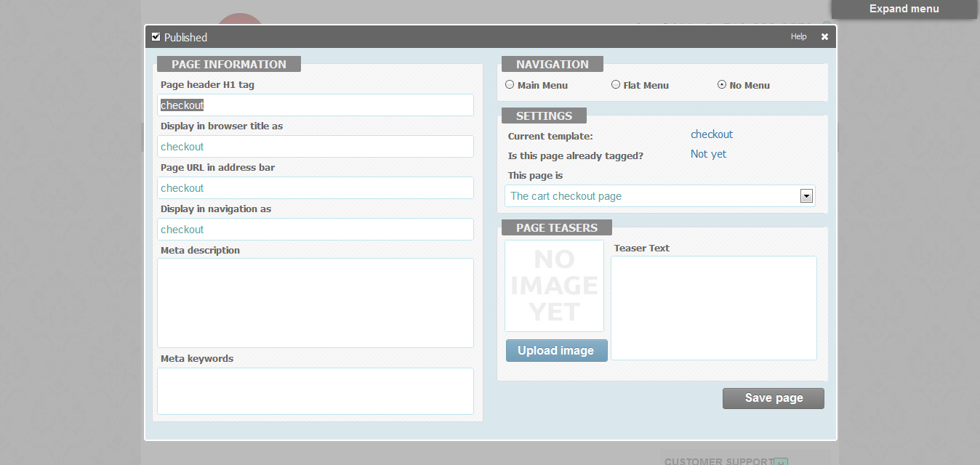980x465 pixels.
Task: Toggle the Published checkbox
Action: tap(156, 37)
